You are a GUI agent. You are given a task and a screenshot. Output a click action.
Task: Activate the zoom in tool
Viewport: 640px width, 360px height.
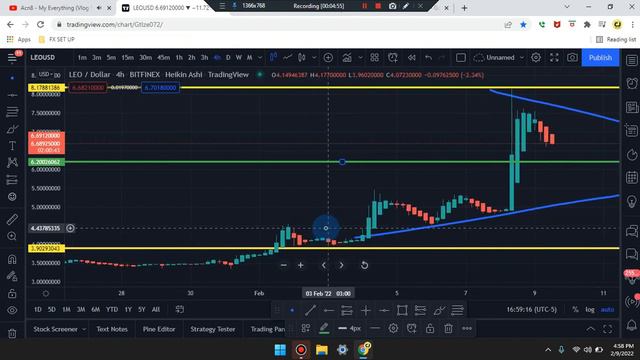coord(12,236)
